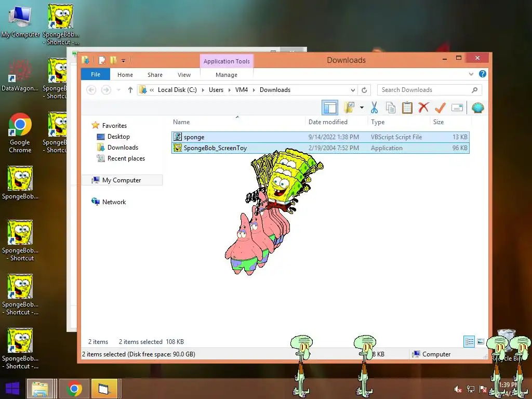Click Users in the address path
This screenshot has width=532, height=399.
click(216, 90)
